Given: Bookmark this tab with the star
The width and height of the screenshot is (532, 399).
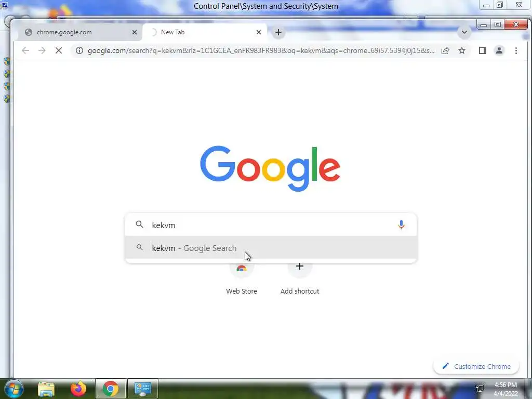Looking at the screenshot, I should [x=462, y=50].
